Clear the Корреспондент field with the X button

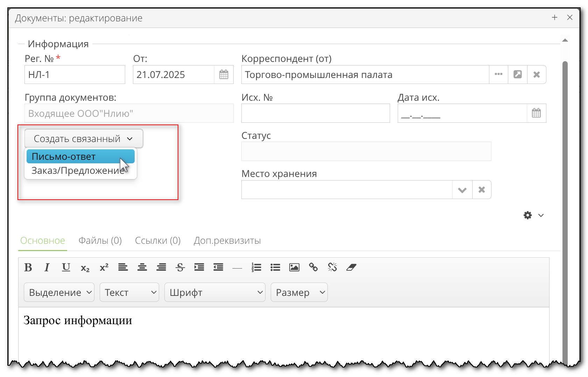pyautogui.click(x=537, y=74)
